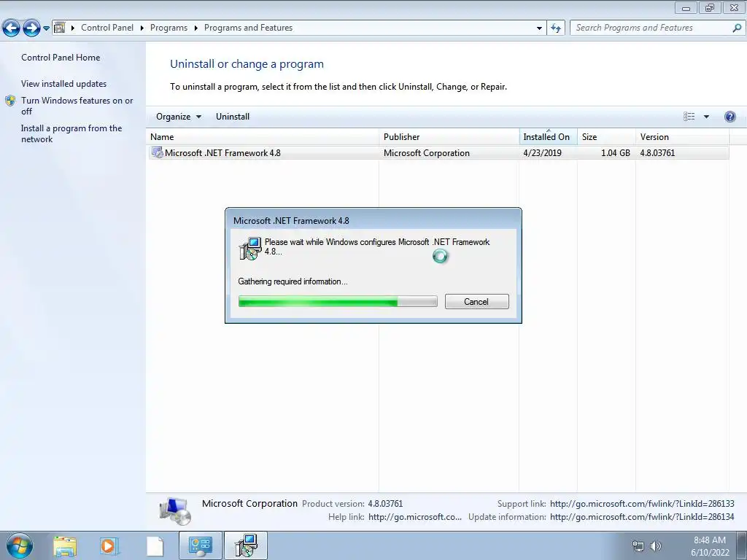
Task: Minimize the Programs and Features window
Action: (686, 7)
